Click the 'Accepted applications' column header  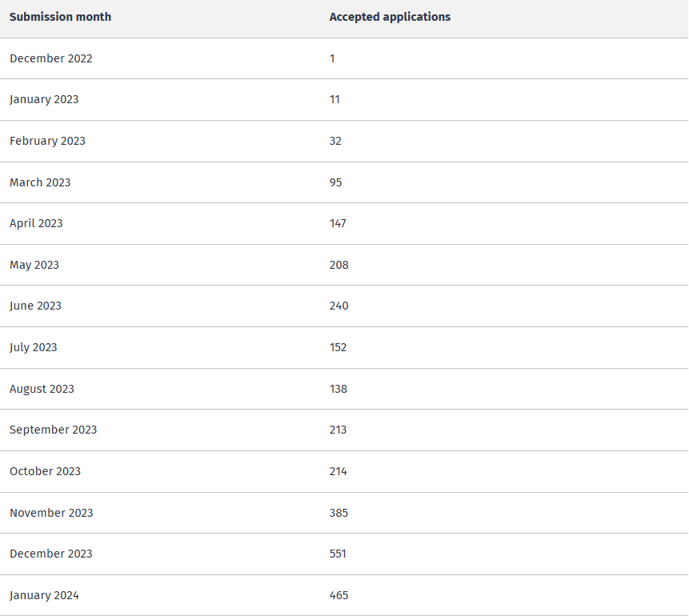point(390,17)
